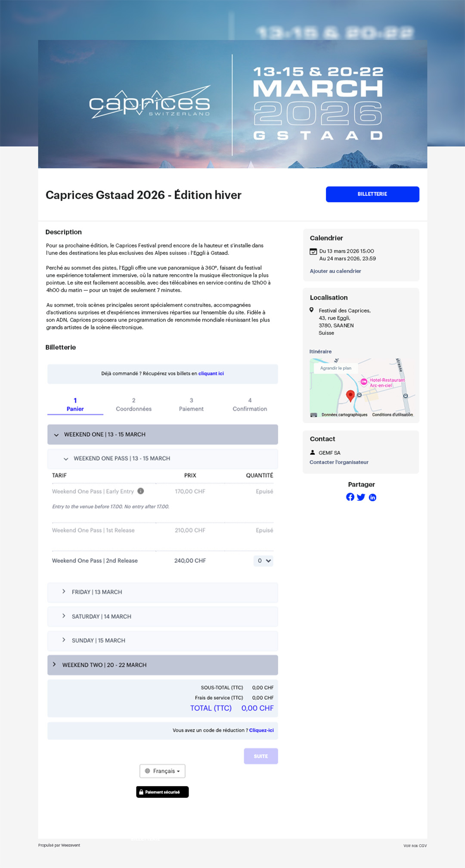Screen dimensions: 465x868
Task: Open the Français language selector
Action: point(162,771)
